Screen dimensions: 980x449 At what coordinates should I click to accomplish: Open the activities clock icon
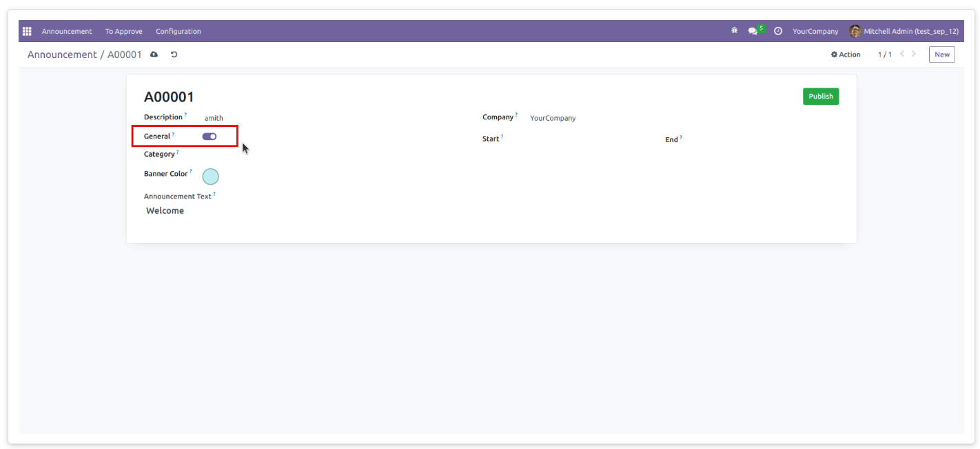pos(778,31)
